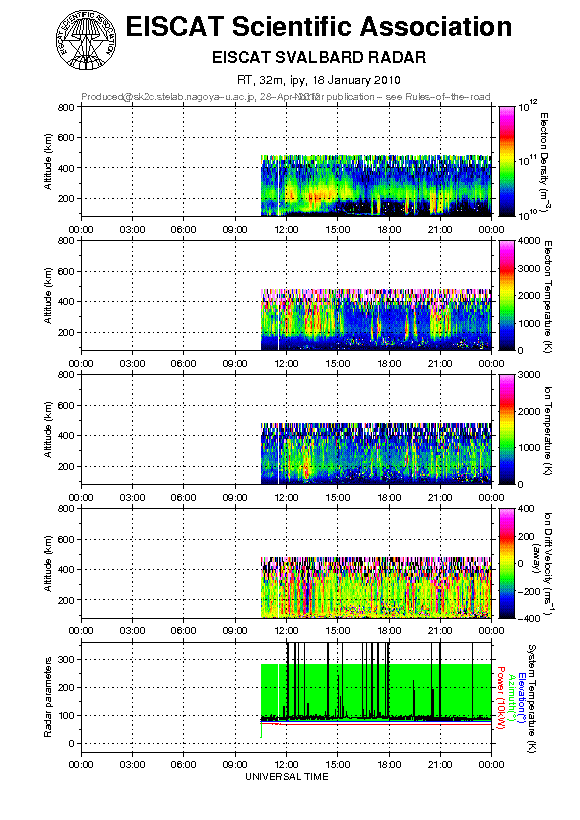
Task: Click the Radar parameters axis label
Action: pos(48,697)
